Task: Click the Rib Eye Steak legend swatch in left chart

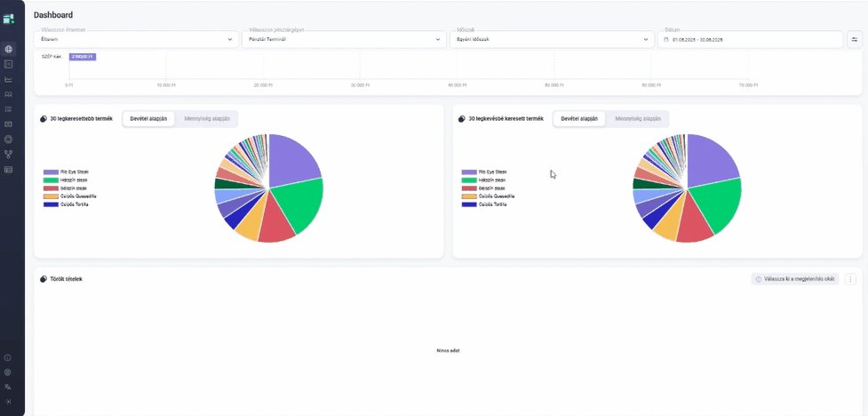Action: [x=51, y=172]
